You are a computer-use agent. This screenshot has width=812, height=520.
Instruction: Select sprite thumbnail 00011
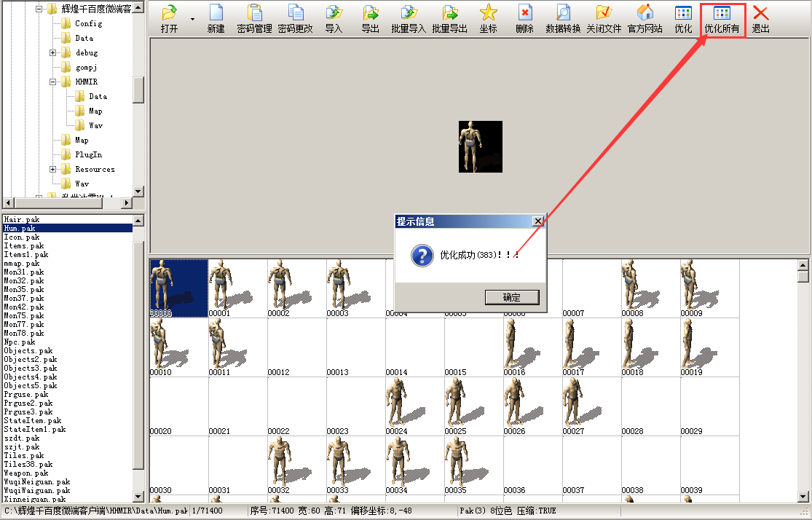pyautogui.click(x=237, y=347)
